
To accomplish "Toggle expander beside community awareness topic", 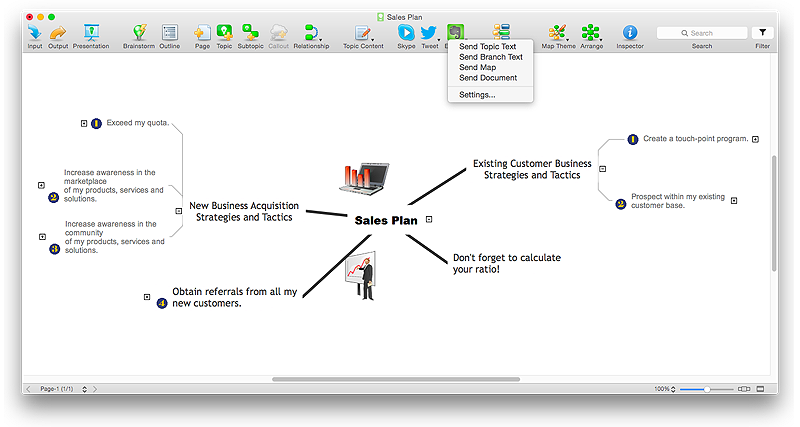I will pyautogui.click(x=42, y=237).
